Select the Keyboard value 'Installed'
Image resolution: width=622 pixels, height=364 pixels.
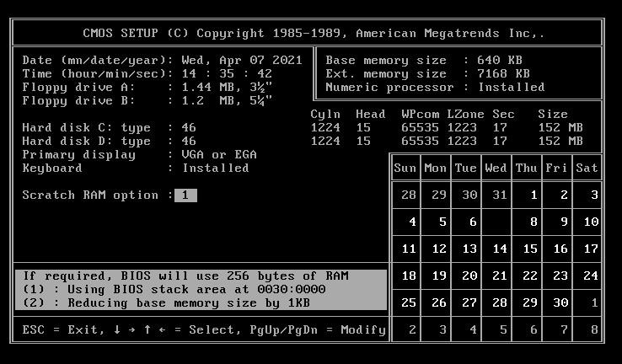tap(216, 169)
